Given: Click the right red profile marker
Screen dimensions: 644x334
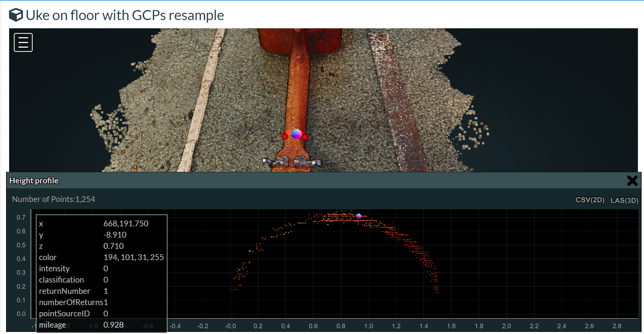Looking at the screenshot, I should click(x=305, y=137).
